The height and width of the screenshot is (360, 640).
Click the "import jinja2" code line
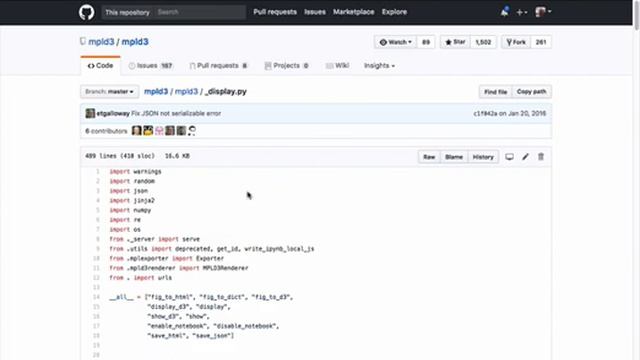pyautogui.click(x=132, y=200)
